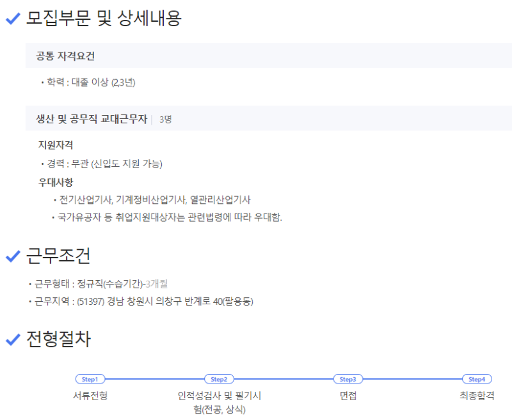Click the 3명 recruitment count
Viewport: 512px width, 420px height.
[165, 120]
